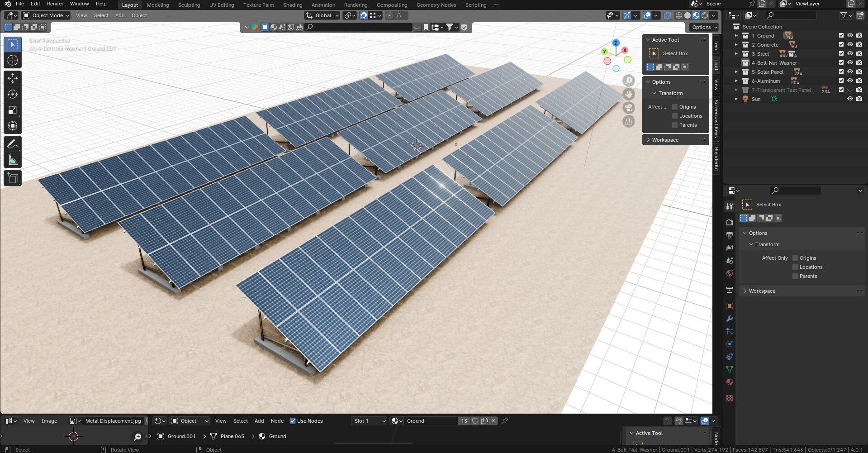Hide 1-Ground collection in viewport
The width and height of the screenshot is (868, 453).
(x=850, y=36)
